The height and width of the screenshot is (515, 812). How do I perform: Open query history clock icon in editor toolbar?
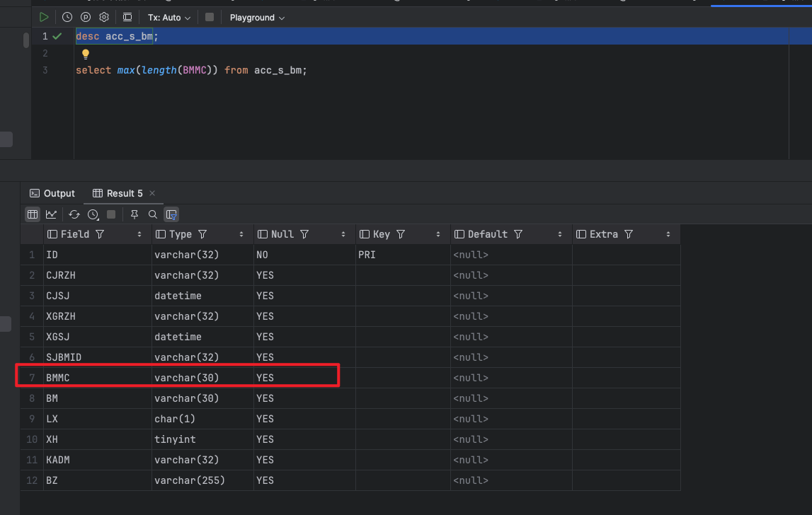(x=67, y=17)
